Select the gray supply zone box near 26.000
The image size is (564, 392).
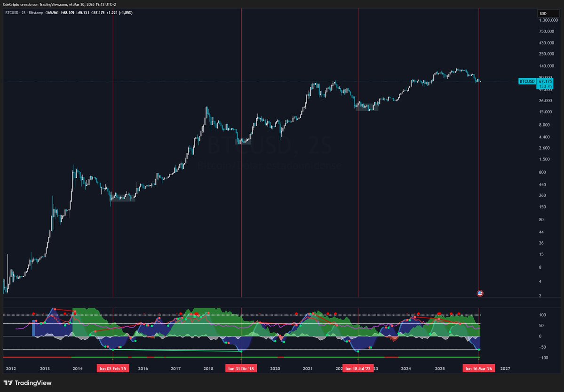click(x=367, y=107)
